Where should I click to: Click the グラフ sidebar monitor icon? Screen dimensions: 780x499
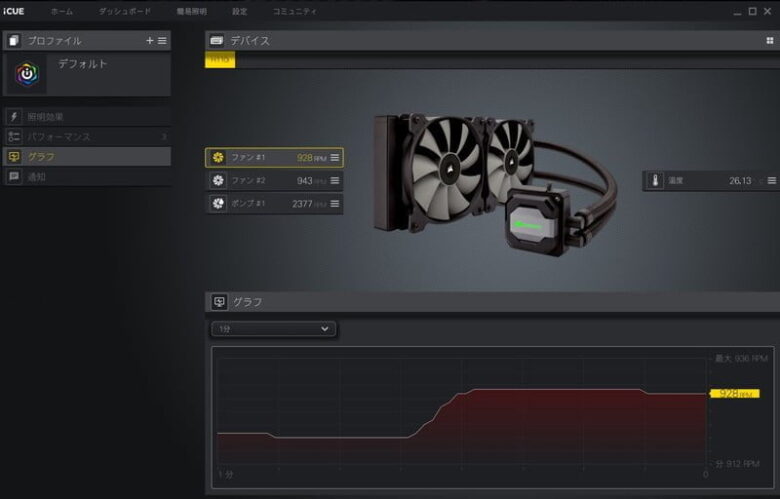point(14,156)
